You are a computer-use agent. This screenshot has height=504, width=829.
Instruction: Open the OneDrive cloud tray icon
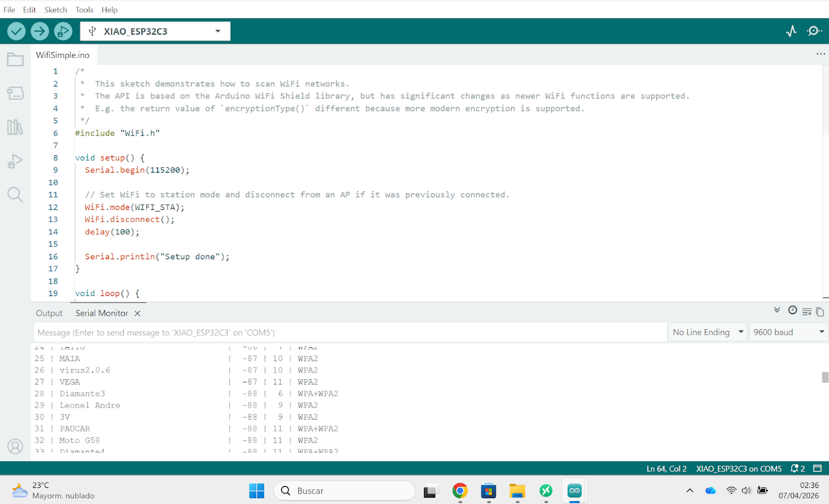pyautogui.click(x=710, y=491)
